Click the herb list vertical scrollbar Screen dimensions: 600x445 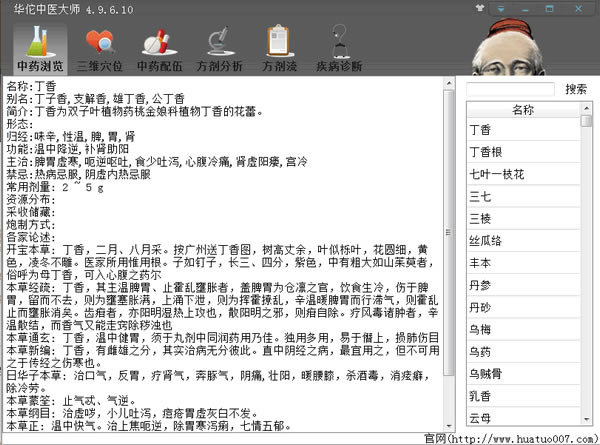pos(587,250)
